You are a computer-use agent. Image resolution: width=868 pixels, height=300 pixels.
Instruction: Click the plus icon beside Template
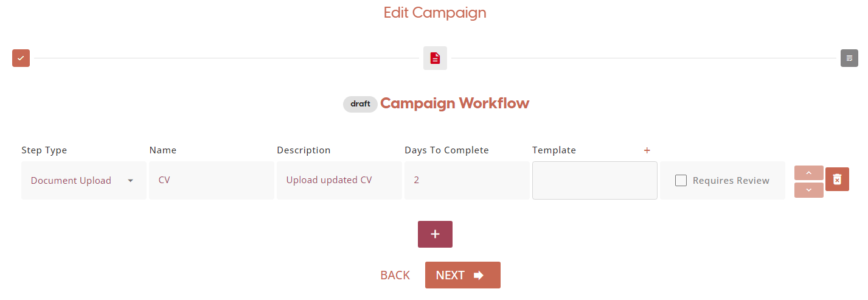coord(647,150)
